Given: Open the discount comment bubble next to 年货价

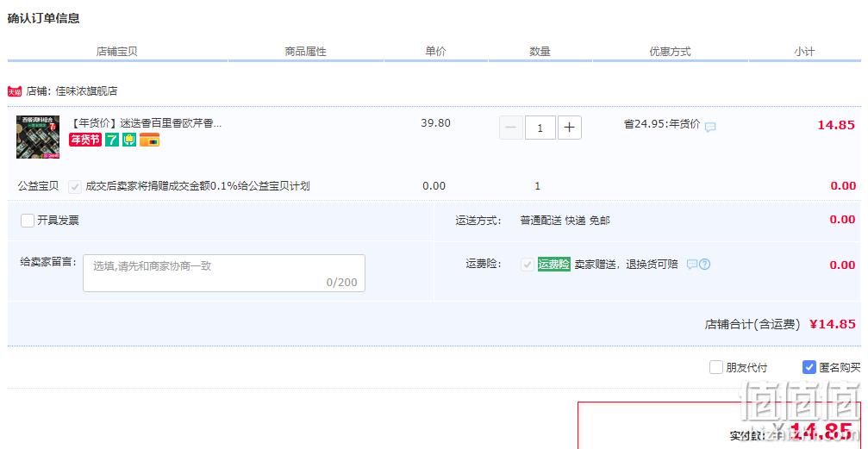Looking at the screenshot, I should 710,127.
